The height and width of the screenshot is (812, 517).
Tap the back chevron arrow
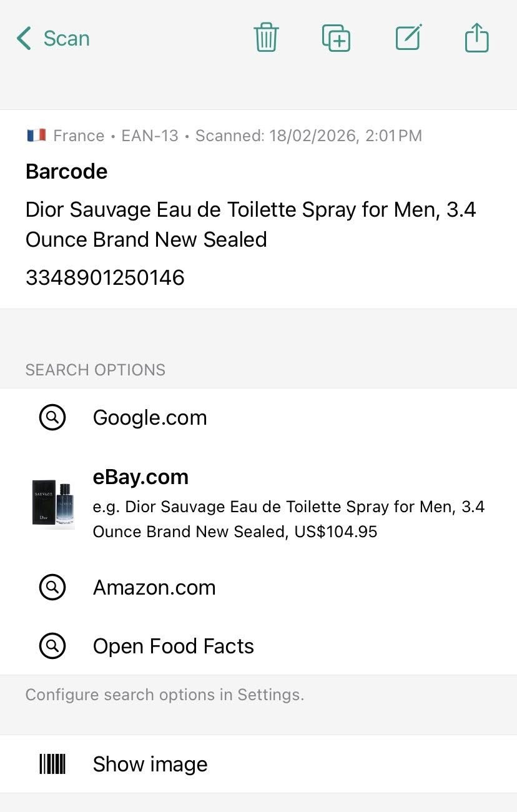click(x=24, y=39)
